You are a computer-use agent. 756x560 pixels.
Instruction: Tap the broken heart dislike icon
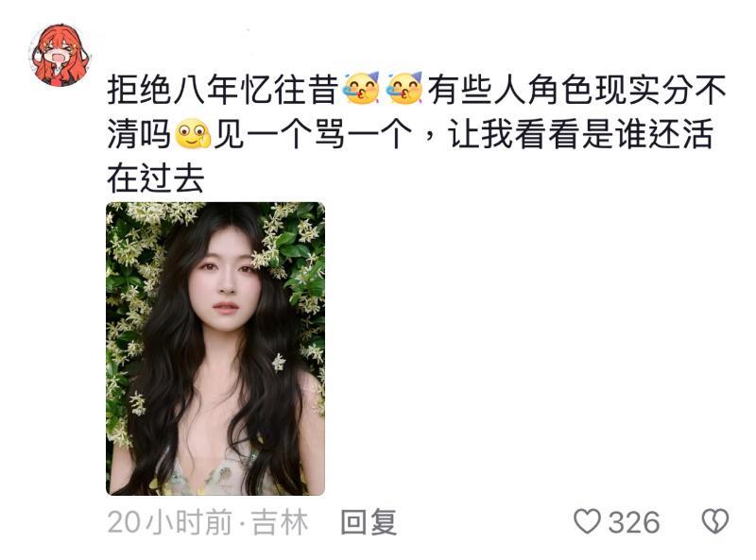(715, 522)
